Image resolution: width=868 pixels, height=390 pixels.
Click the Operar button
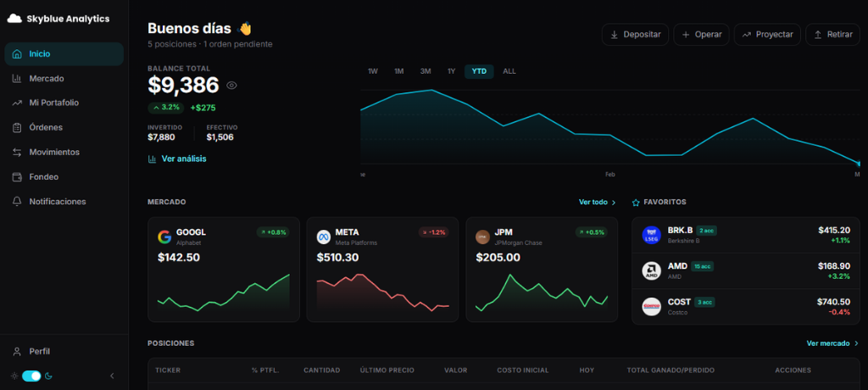click(701, 35)
